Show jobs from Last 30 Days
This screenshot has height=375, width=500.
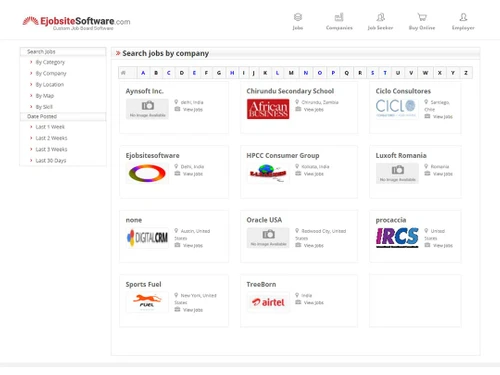(51, 161)
